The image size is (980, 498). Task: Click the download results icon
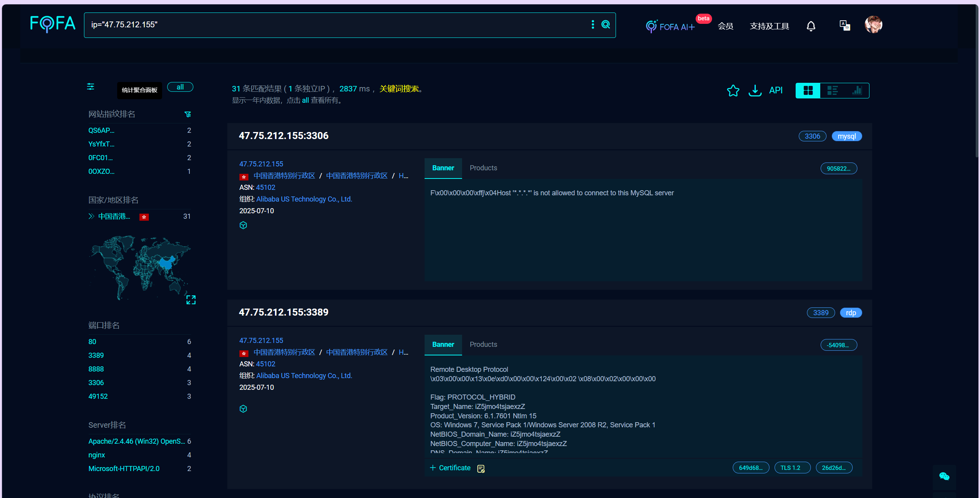tap(755, 91)
